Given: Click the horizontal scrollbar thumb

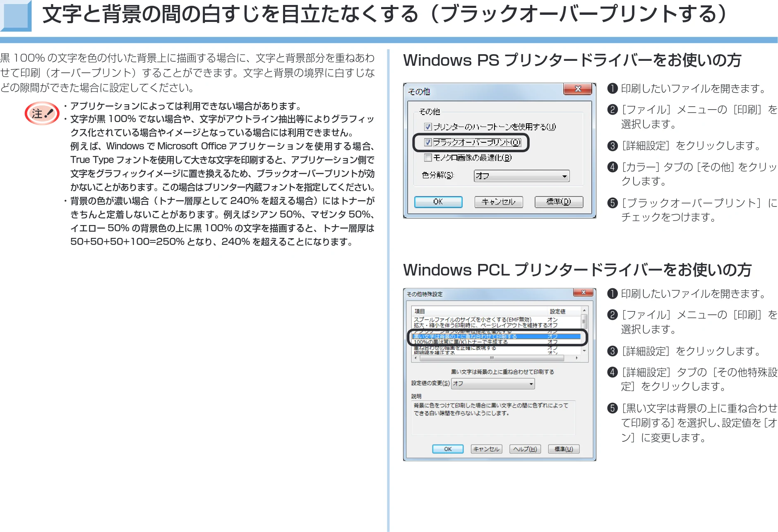Looking at the screenshot, I should 492,358.
